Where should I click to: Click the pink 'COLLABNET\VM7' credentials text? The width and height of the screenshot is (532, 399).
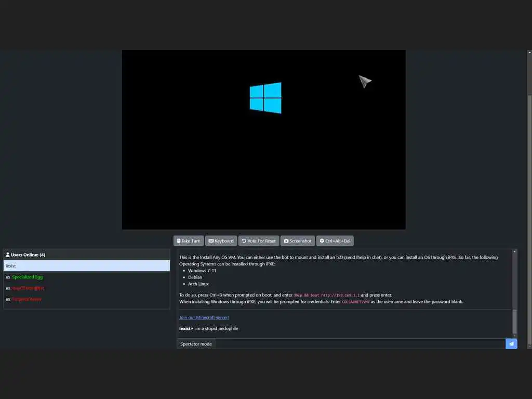[x=355, y=302]
